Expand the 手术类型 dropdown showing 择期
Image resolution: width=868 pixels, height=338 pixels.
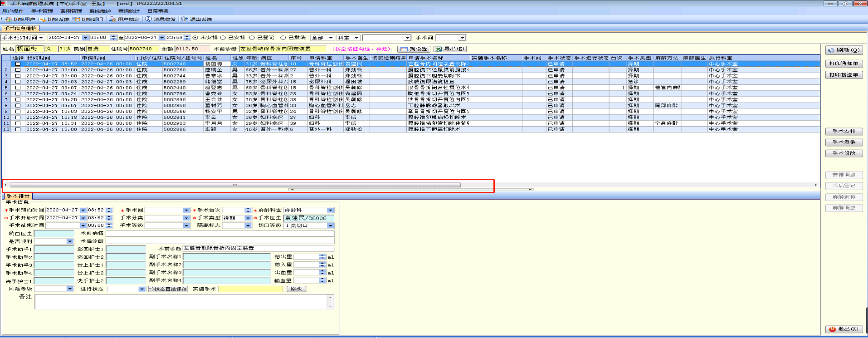click(248, 218)
